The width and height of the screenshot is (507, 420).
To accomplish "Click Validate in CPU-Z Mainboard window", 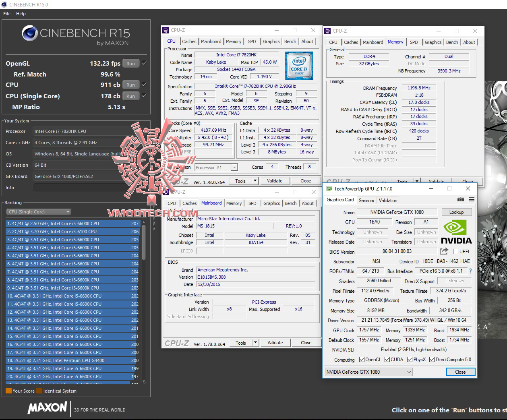I will (275, 343).
